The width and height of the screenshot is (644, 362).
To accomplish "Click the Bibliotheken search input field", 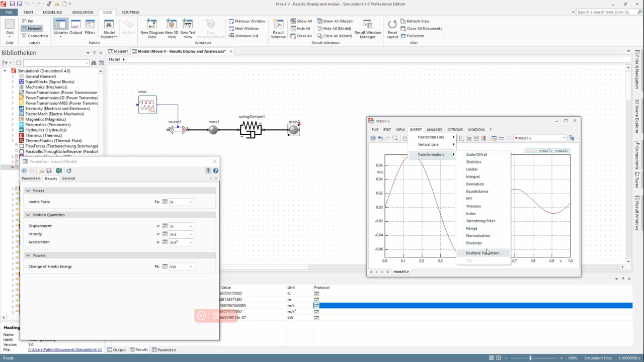I will (55, 63).
